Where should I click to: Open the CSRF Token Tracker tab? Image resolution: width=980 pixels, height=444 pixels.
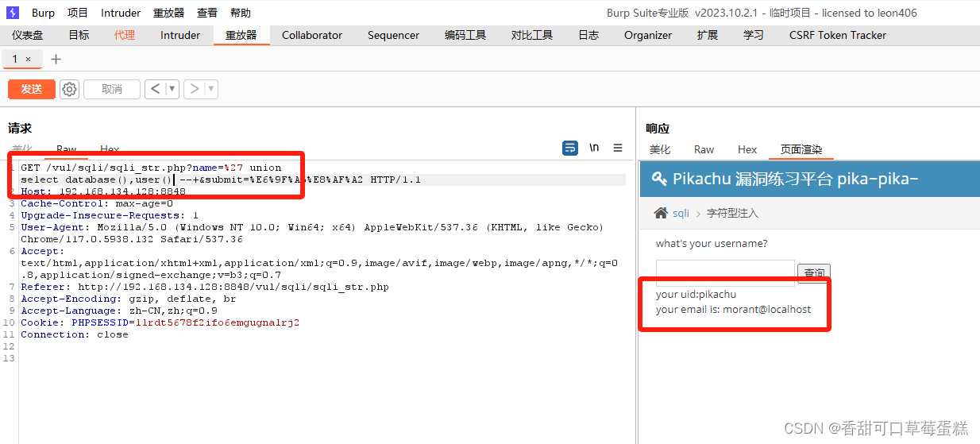(x=838, y=35)
